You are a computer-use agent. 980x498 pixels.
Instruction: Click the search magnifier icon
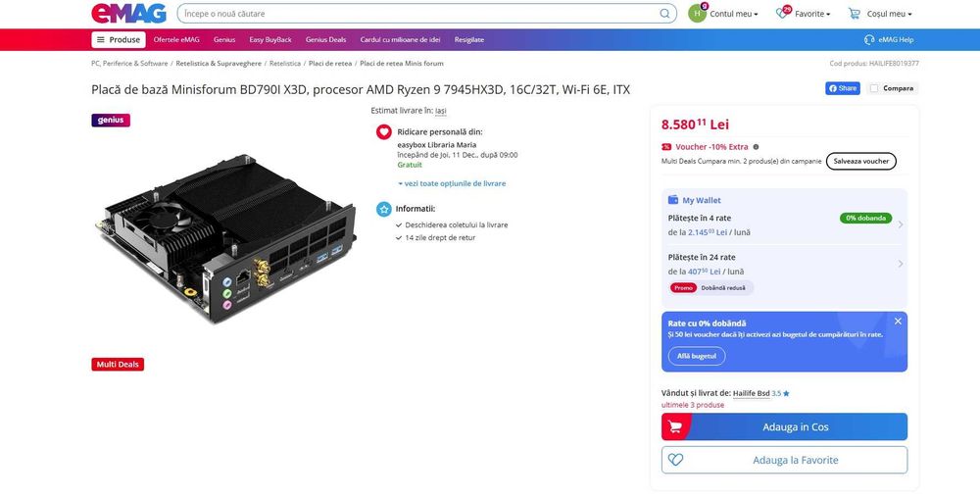coord(665,14)
